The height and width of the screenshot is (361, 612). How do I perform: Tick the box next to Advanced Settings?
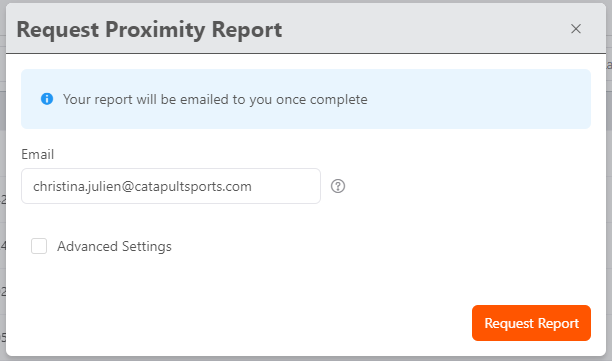(x=39, y=246)
